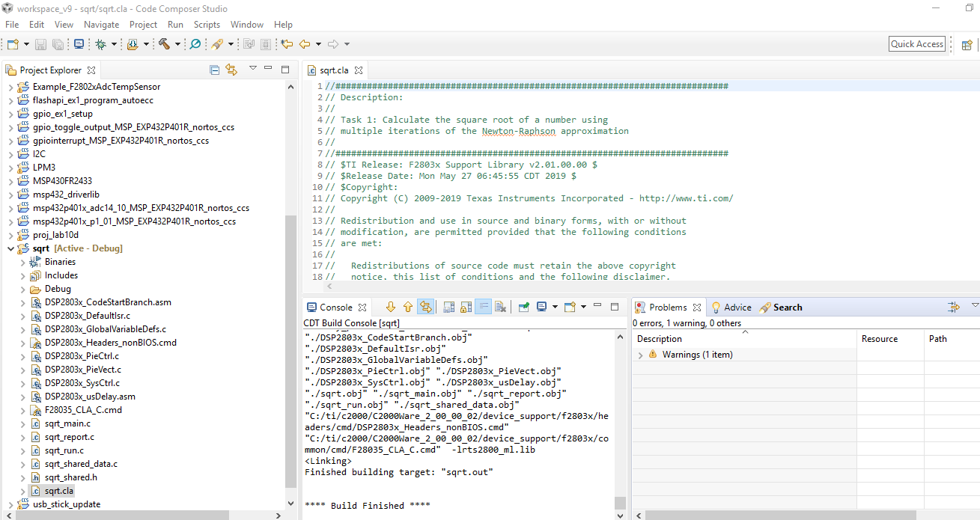Image resolution: width=980 pixels, height=520 pixels.
Task: Close the sqrt.cla editor tab
Action: (359, 70)
